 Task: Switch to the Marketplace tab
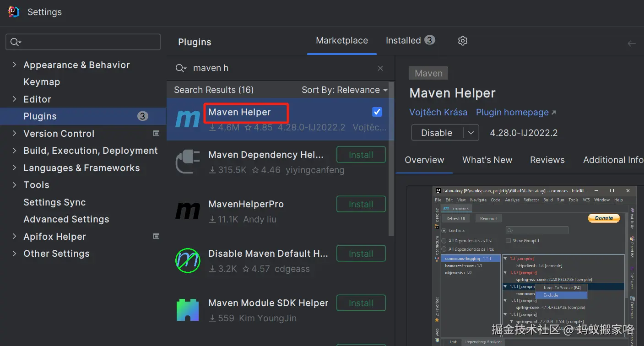click(x=342, y=40)
